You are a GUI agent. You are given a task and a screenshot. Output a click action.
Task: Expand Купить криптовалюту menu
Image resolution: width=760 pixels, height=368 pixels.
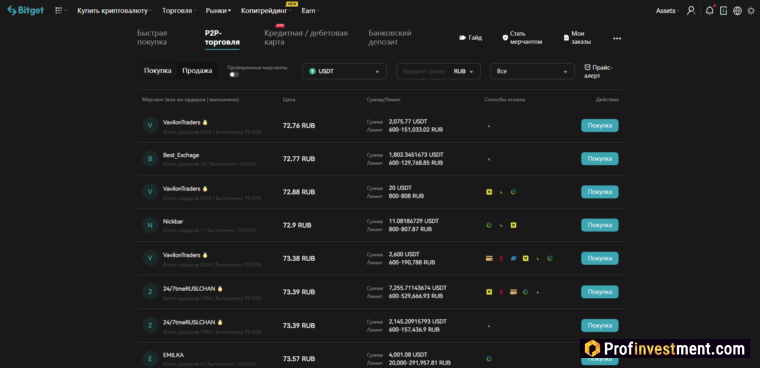click(x=114, y=11)
